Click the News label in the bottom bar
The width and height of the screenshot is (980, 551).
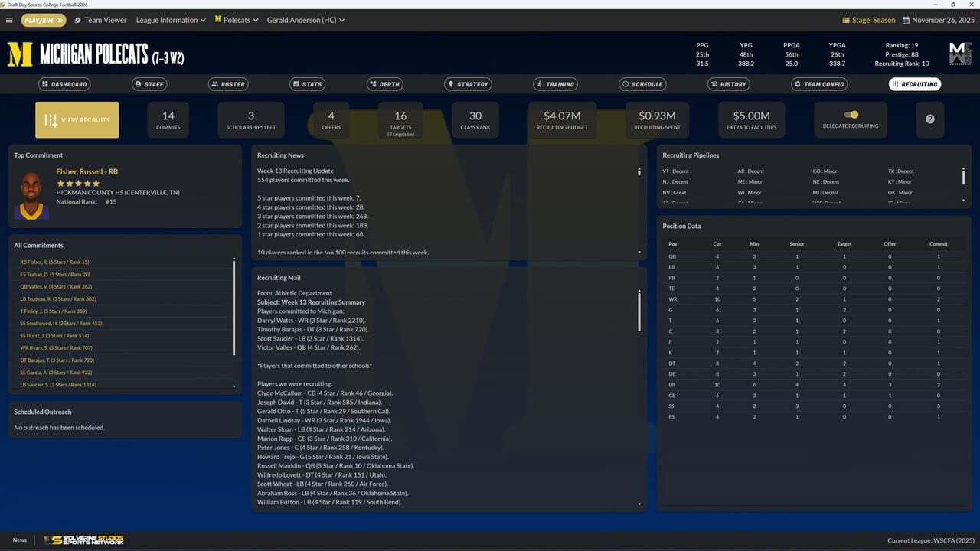19,540
